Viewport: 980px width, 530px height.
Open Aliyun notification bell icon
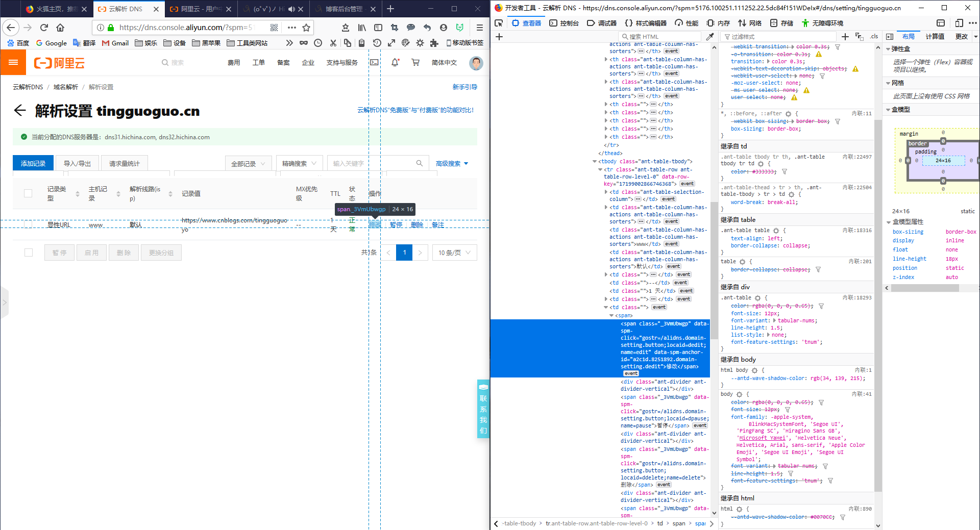(x=395, y=62)
